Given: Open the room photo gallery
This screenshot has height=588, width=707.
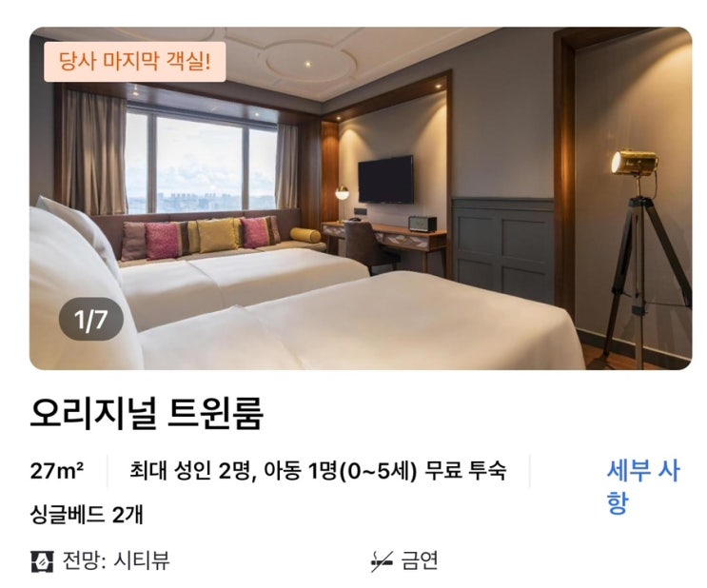Looking at the screenshot, I should click(361, 199).
